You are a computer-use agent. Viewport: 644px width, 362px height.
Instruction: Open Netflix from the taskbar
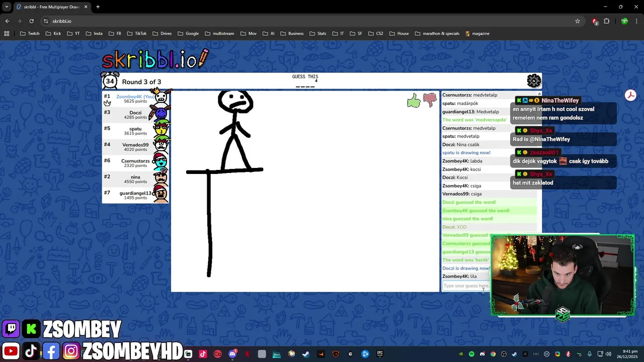[x=247, y=354]
